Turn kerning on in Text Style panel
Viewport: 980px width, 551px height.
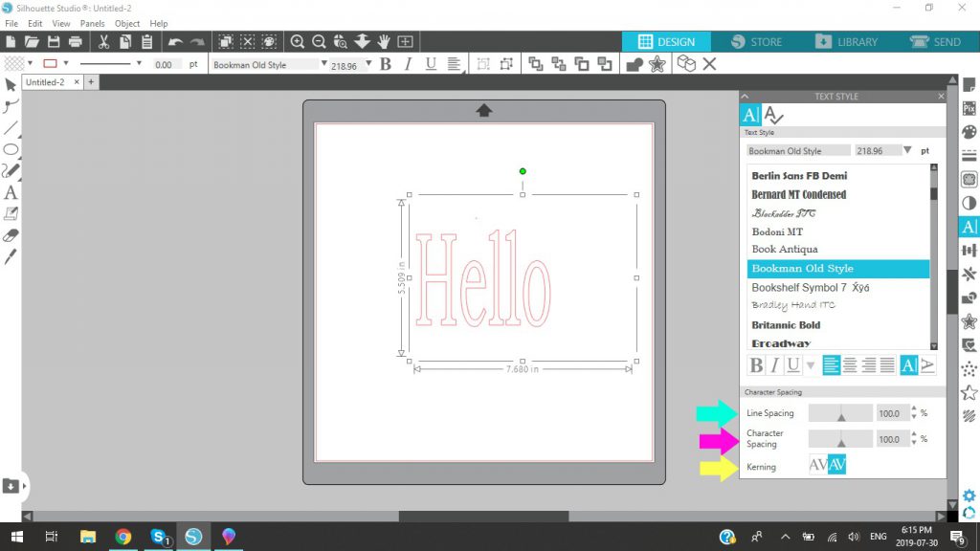pos(836,465)
